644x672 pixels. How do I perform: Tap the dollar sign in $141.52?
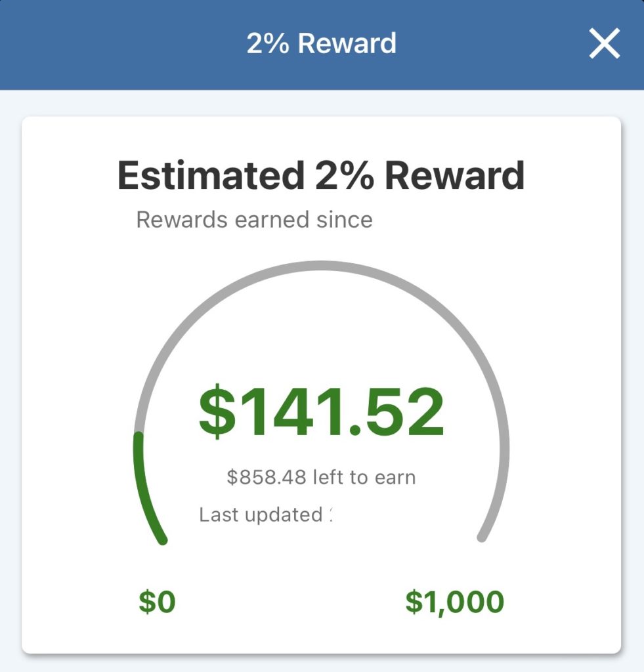(x=216, y=412)
